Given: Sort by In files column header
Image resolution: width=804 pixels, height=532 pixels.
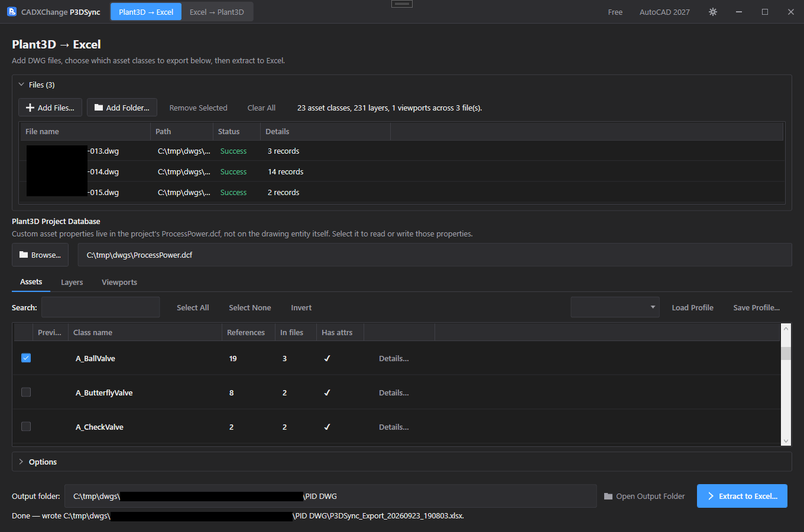Looking at the screenshot, I should (x=296, y=332).
